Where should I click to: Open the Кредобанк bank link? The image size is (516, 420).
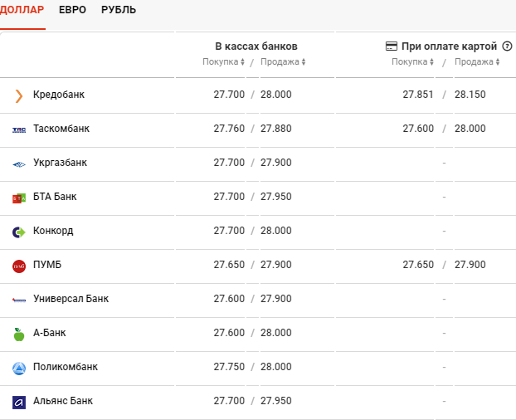click(x=58, y=95)
